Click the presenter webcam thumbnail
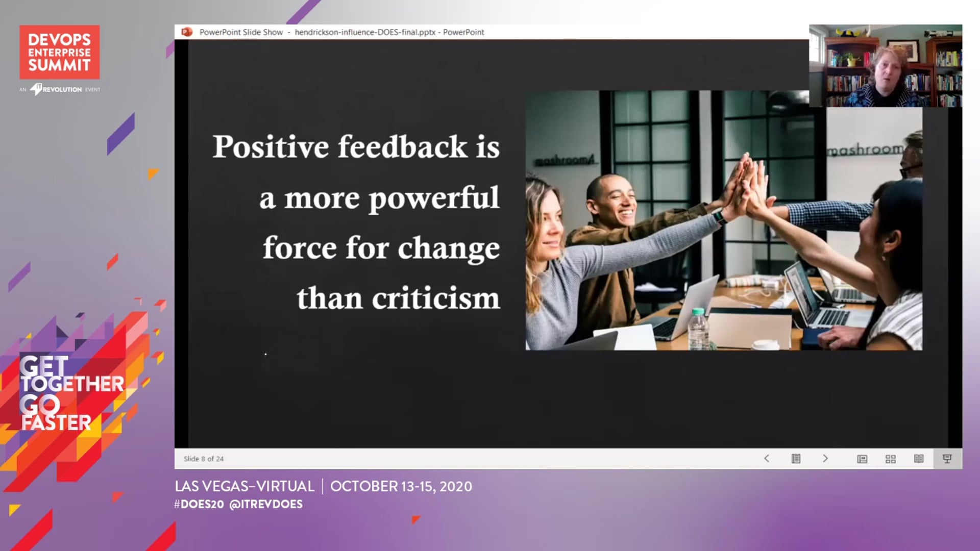980x551 pixels. click(886, 65)
